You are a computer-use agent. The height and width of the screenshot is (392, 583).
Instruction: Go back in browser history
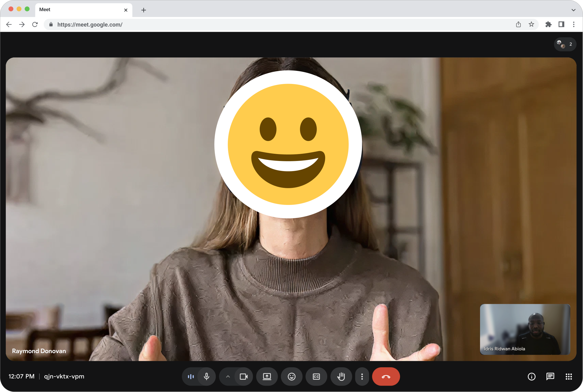tap(9, 25)
